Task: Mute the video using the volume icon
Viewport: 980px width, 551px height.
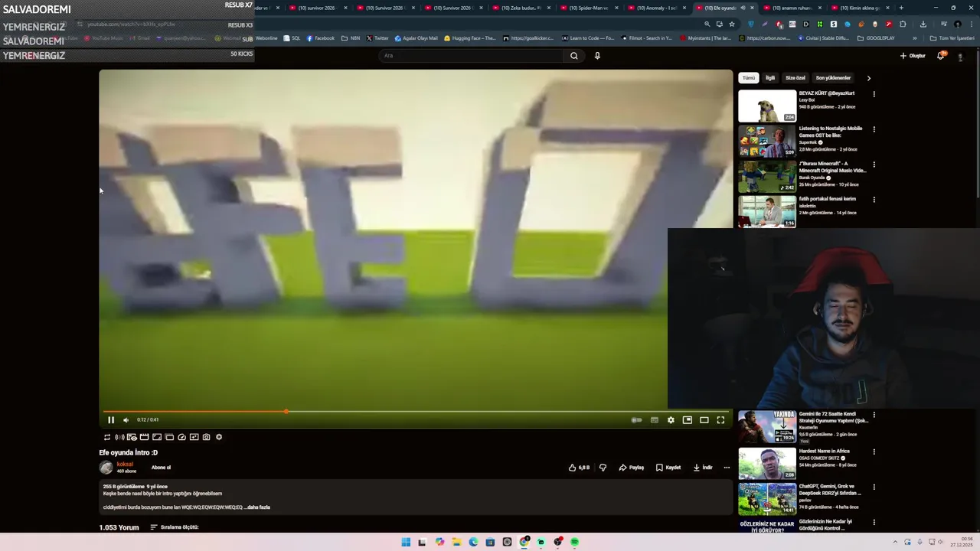Action: (x=126, y=420)
